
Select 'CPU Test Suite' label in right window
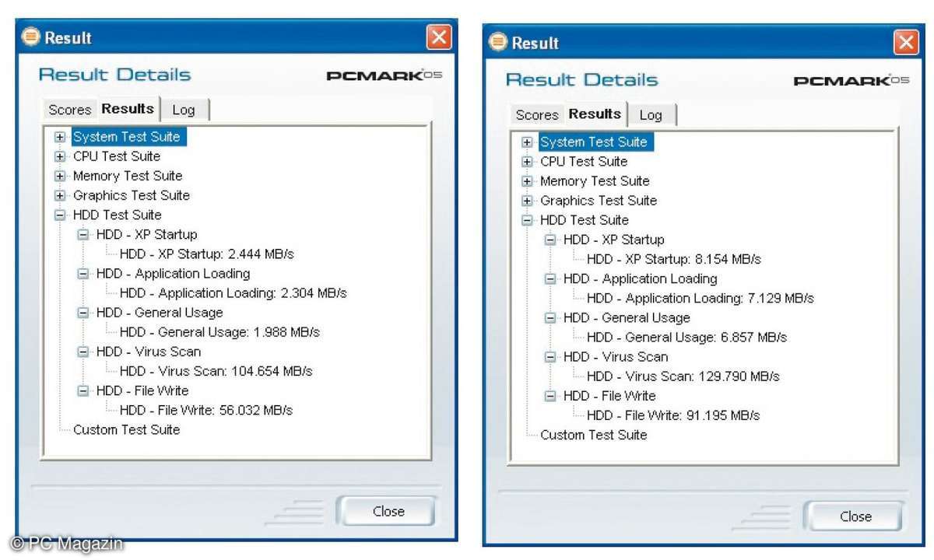pyautogui.click(x=584, y=162)
